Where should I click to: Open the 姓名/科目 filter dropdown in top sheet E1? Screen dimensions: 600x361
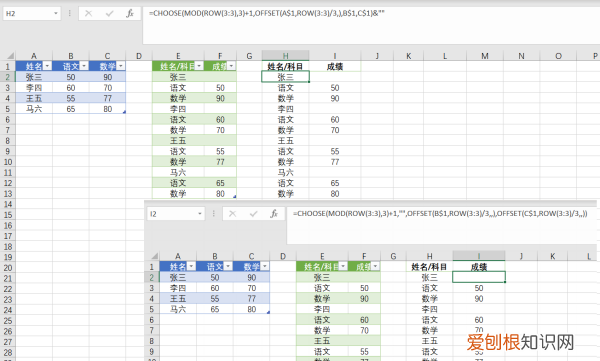pyautogui.click(x=199, y=66)
